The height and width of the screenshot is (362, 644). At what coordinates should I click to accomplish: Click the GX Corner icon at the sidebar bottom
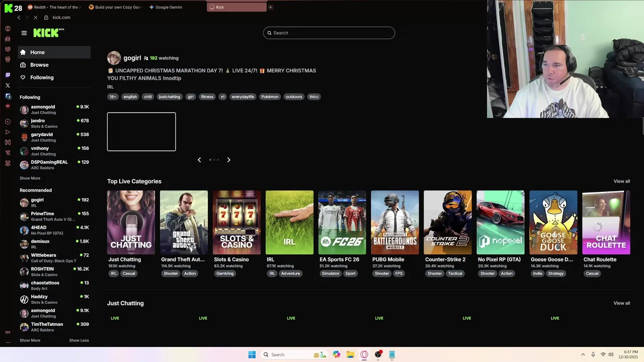(8, 332)
